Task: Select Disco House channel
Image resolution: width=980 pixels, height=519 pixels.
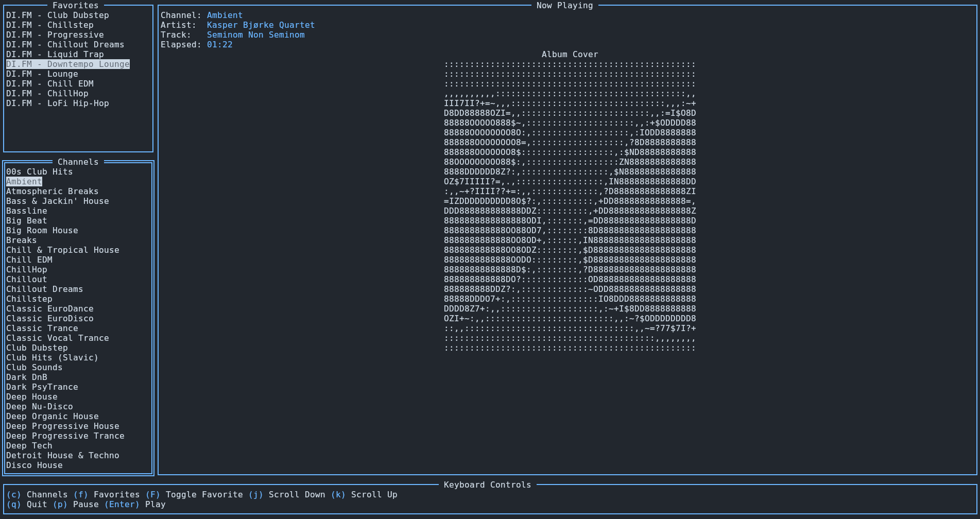Action: pos(35,465)
